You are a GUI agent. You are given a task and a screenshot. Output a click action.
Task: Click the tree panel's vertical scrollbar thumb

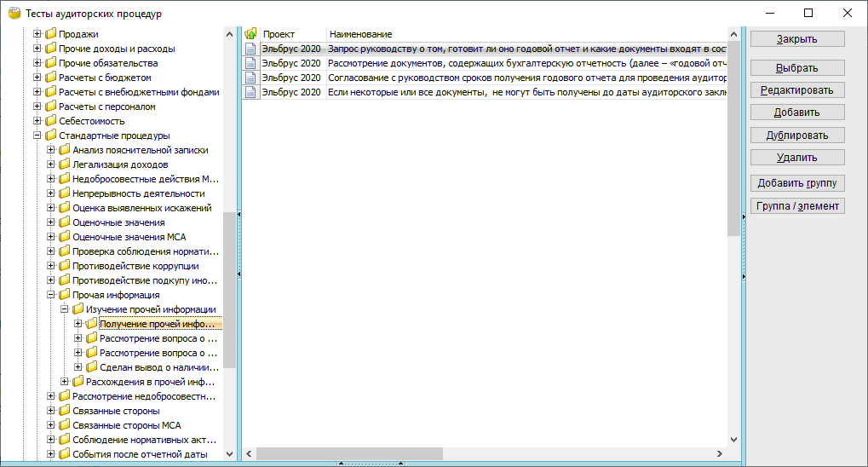pos(229,290)
